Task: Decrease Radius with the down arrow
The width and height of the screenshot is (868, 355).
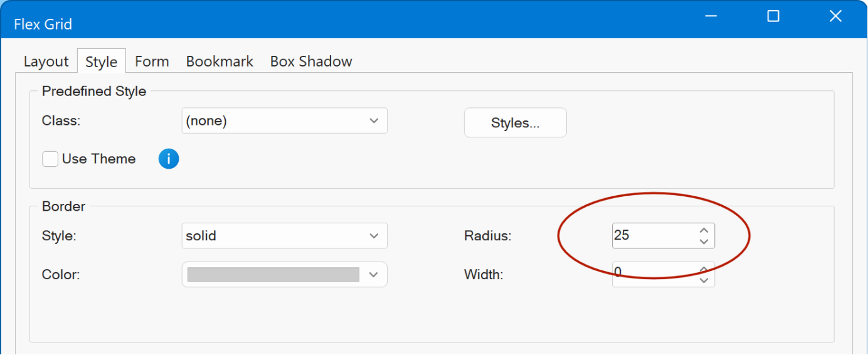Action: (x=704, y=241)
